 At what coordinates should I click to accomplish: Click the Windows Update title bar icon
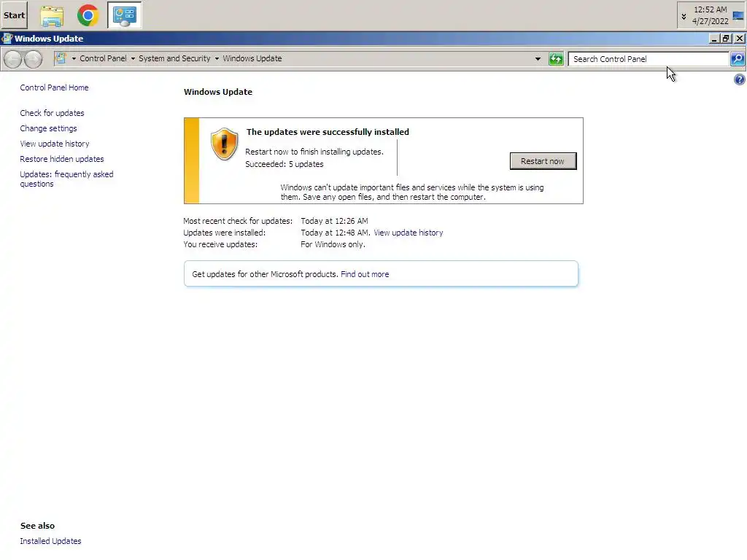7,39
